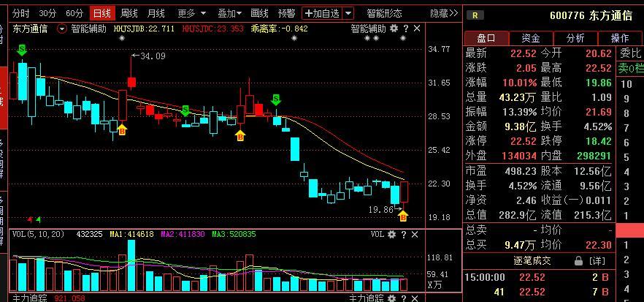Select the 日线 daily chart tab
644x302 pixels.
coord(102,14)
